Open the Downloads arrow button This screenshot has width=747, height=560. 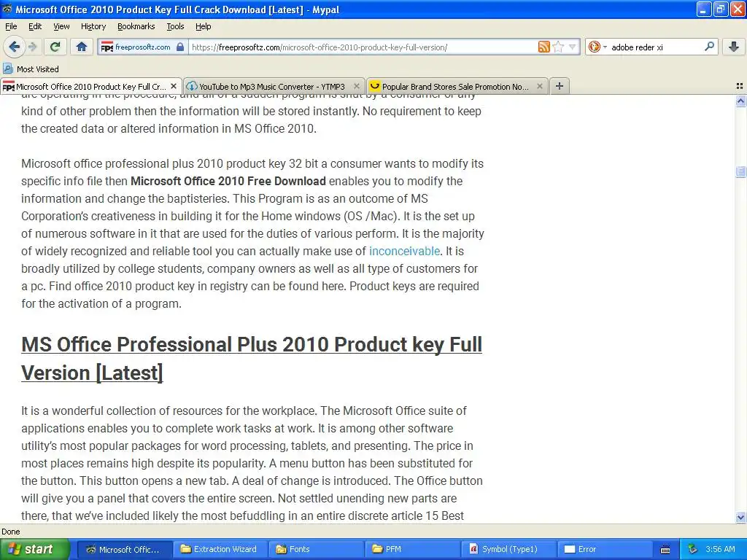pyautogui.click(x=734, y=47)
